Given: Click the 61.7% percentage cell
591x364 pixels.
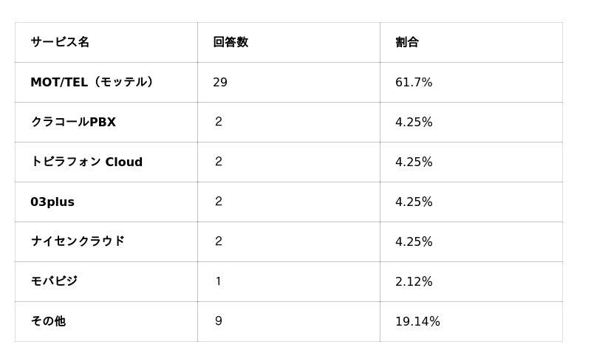Looking at the screenshot, I should [x=414, y=82].
